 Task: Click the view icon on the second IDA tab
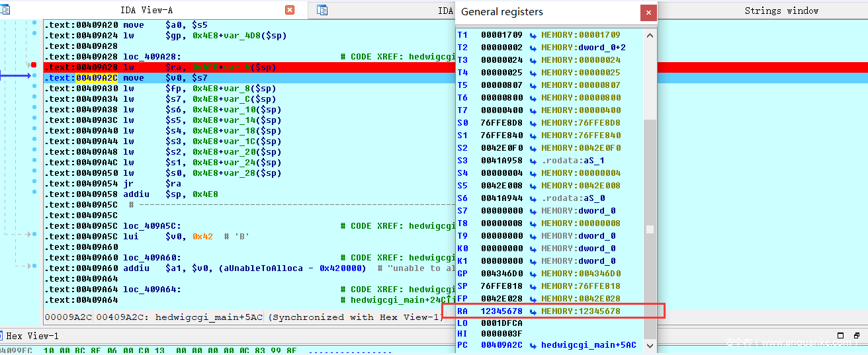[x=322, y=10]
